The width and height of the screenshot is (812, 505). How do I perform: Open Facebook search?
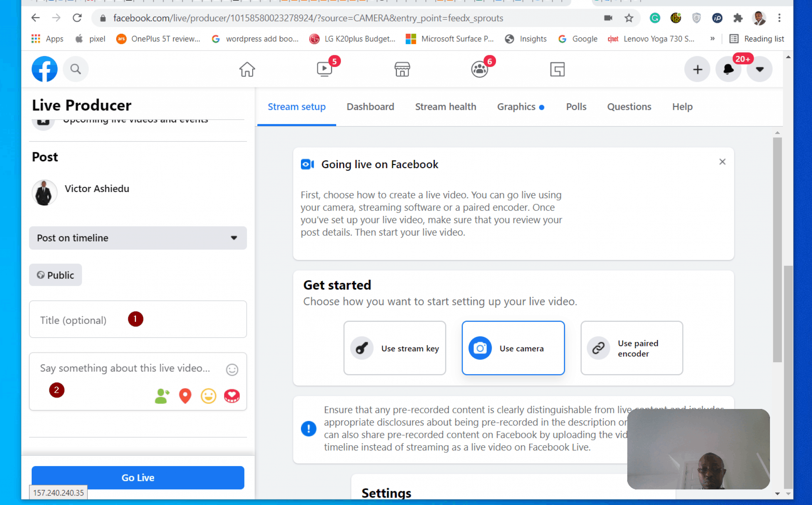pos(75,69)
